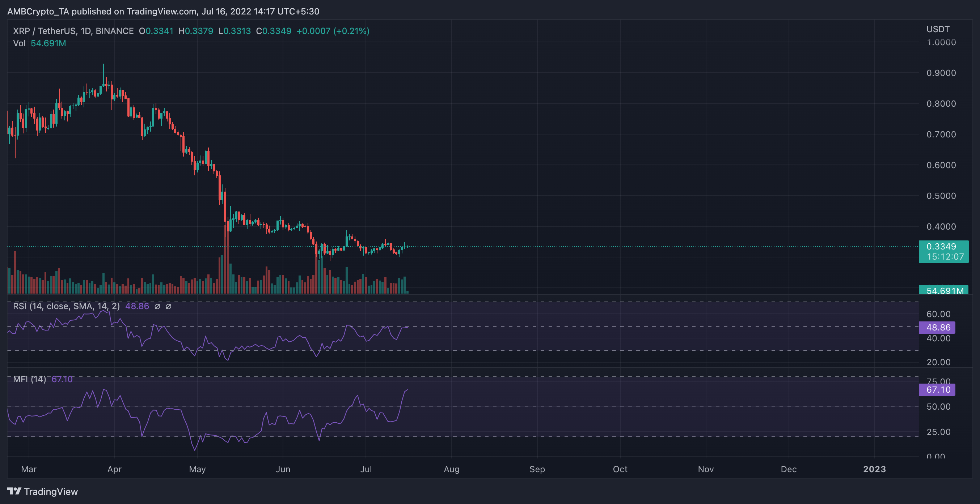Click the RSI legend value 48.86
The width and height of the screenshot is (980, 504).
point(137,306)
